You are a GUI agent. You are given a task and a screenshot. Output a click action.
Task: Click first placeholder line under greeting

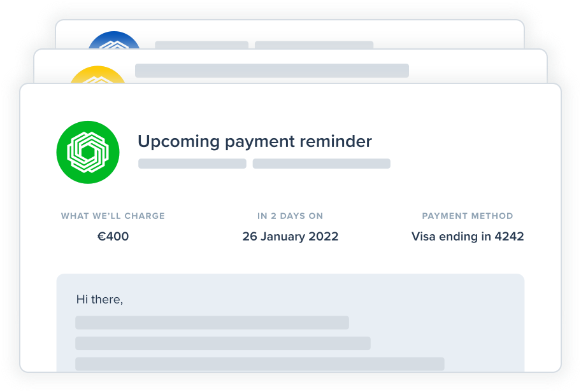pyautogui.click(x=212, y=323)
